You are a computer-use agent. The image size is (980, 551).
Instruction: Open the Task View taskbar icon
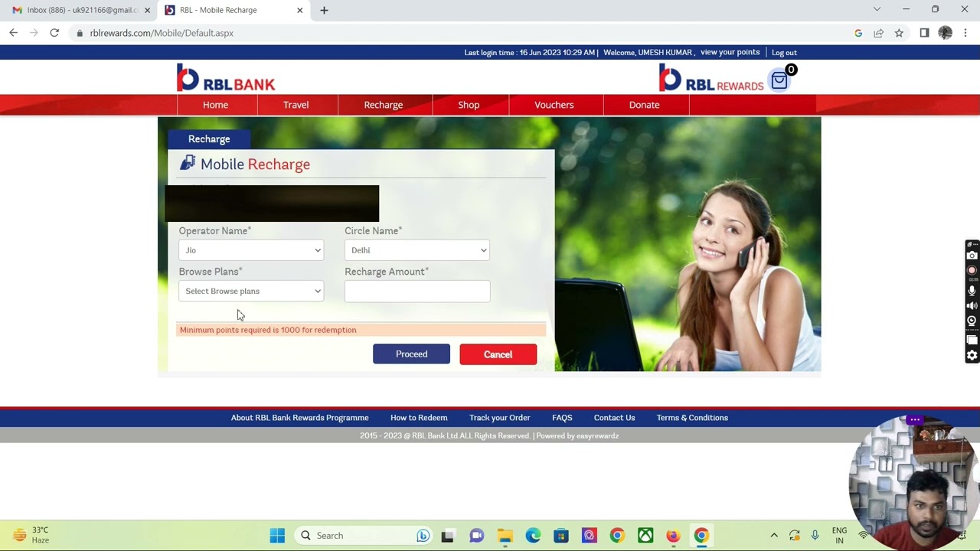448,536
